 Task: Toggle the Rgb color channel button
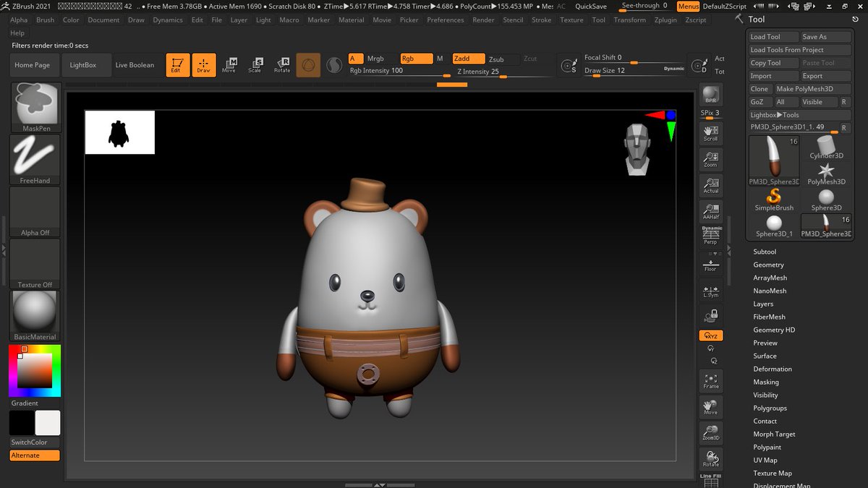(x=417, y=59)
